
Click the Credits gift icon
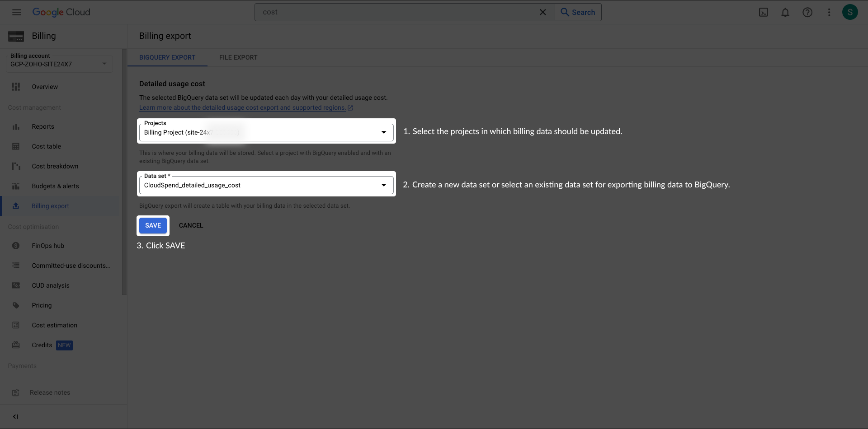(16, 345)
